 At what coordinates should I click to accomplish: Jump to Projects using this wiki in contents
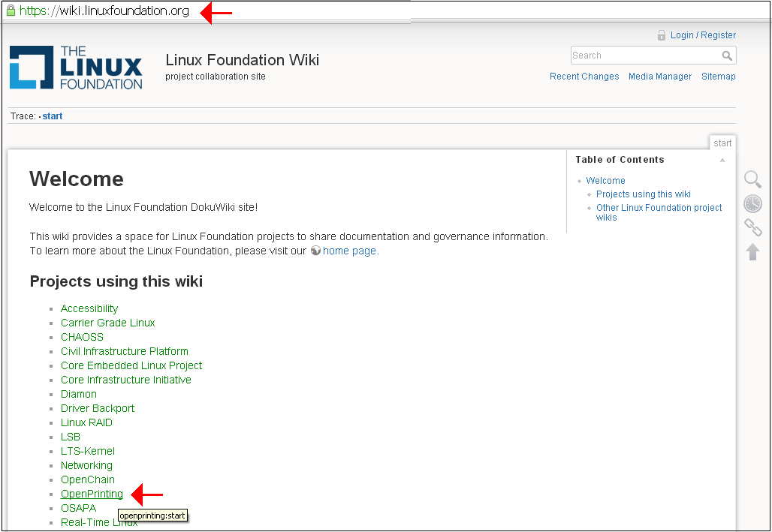click(x=643, y=194)
